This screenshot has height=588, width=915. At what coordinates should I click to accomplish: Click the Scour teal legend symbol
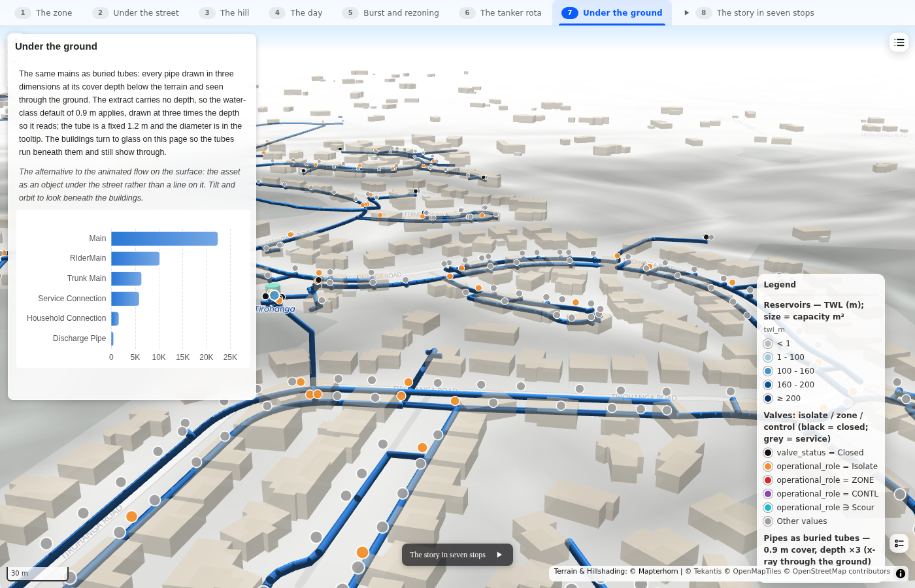click(768, 508)
